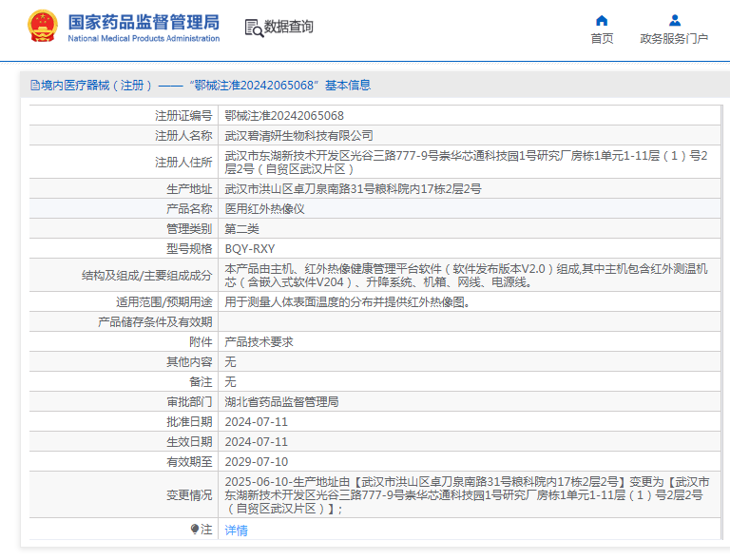This screenshot has height=560, width=730.
Task: Click the 首页 navigation label
Action: coord(602,39)
